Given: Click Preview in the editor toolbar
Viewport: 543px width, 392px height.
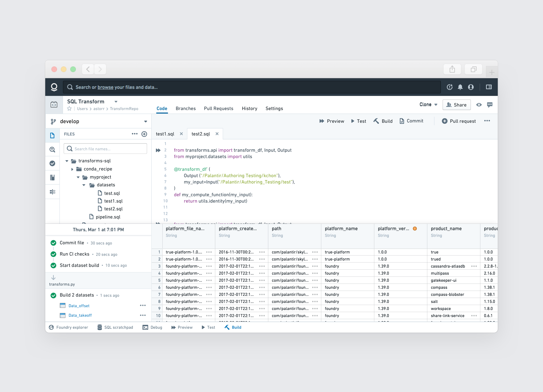Looking at the screenshot, I should [x=332, y=121].
